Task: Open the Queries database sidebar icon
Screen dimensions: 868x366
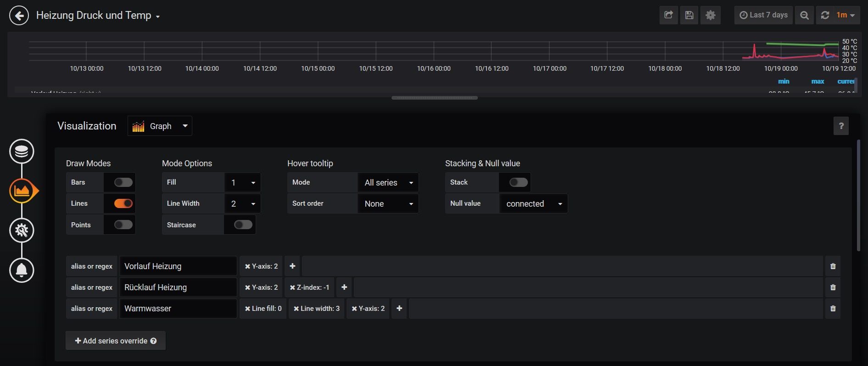Action: pos(22,151)
